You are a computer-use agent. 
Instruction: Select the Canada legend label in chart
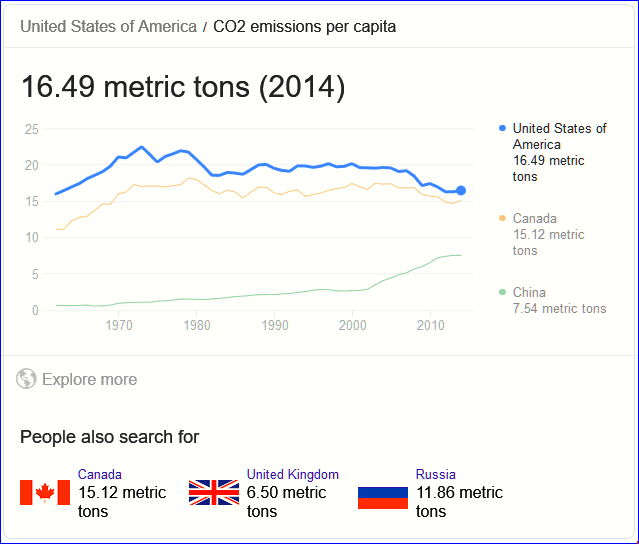535,218
